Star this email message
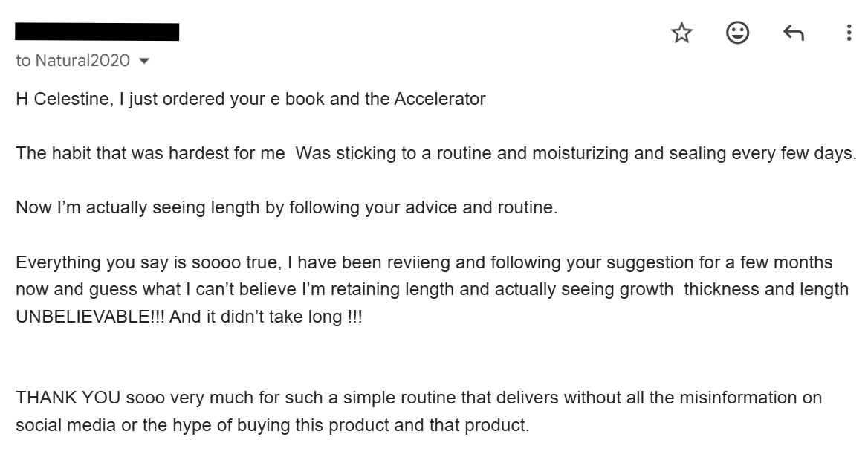 point(681,33)
